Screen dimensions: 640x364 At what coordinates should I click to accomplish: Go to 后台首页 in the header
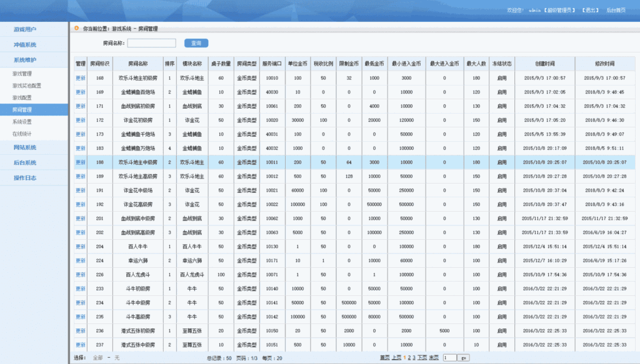point(616,11)
